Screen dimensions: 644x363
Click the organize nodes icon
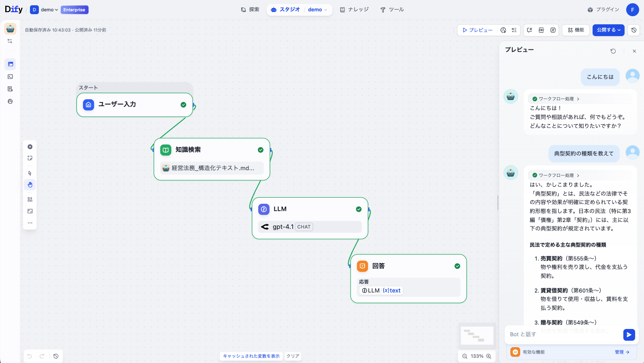pos(30,199)
